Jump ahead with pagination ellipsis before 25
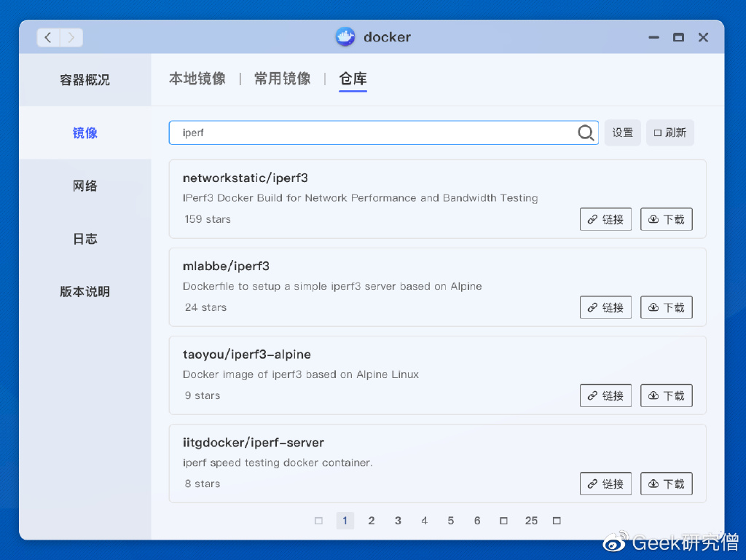 click(x=504, y=521)
